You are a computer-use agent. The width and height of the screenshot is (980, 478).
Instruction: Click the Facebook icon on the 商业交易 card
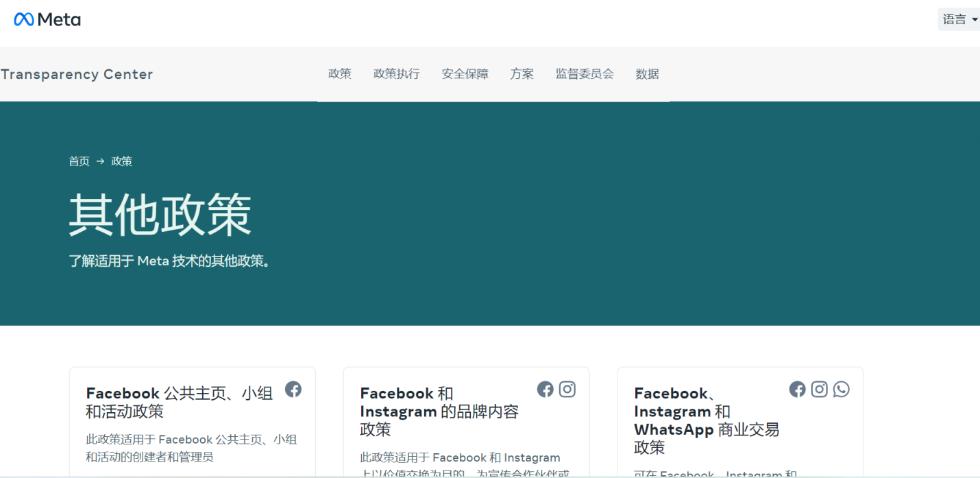(797, 389)
